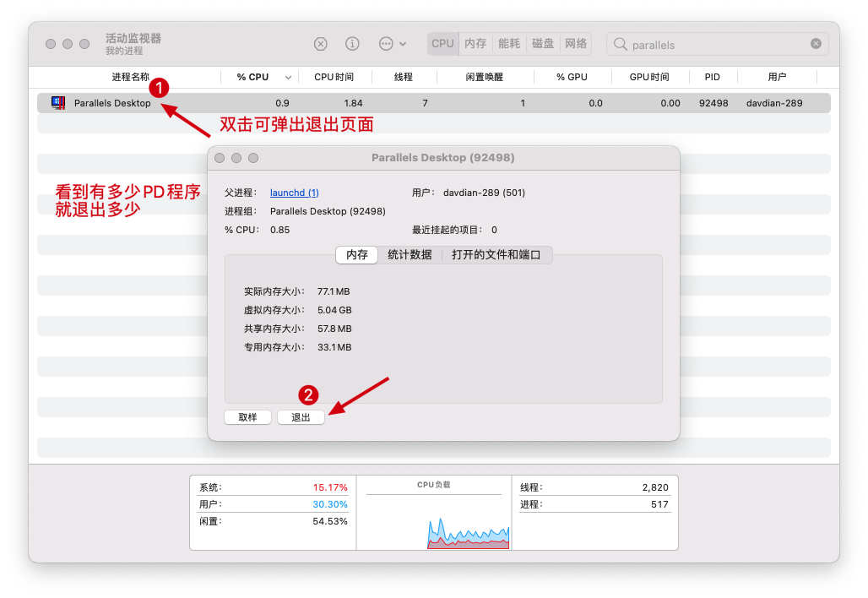Open the launchd (1) parent process link
This screenshot has width=868, height=598.
pyautogui.click(x=294, y=193)
